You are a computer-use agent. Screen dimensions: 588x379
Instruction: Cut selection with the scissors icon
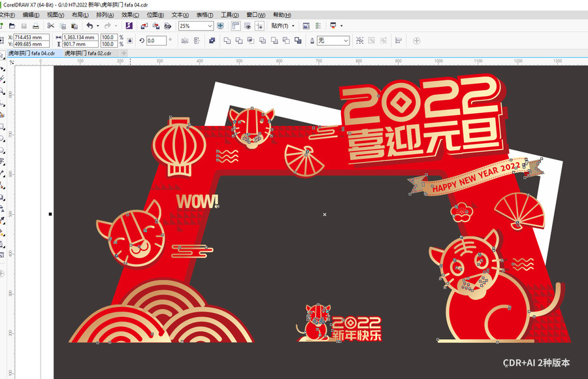50,26
